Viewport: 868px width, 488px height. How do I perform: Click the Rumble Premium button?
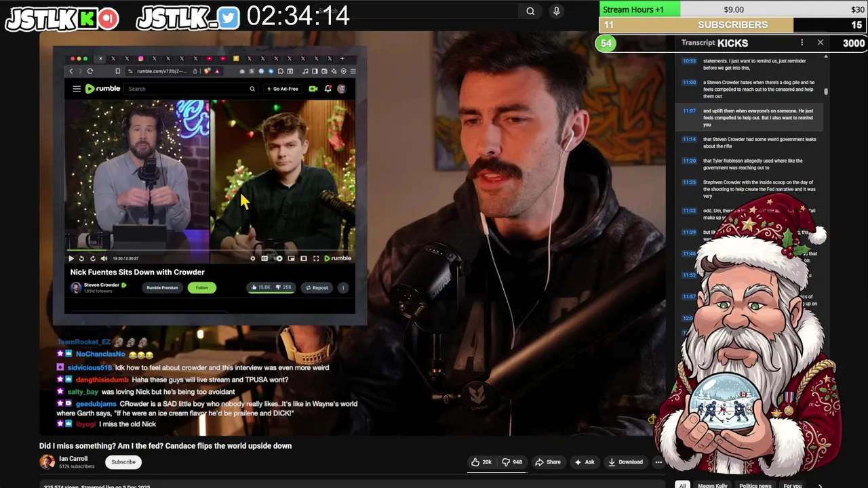point(162,287)
